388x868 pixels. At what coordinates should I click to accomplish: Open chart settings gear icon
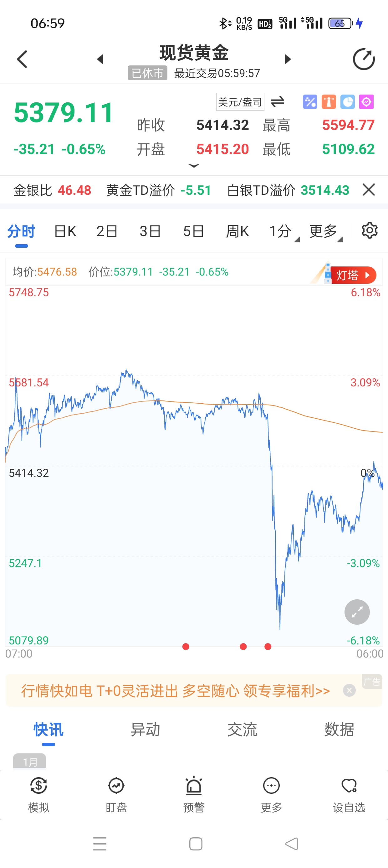tap(370, 231)
